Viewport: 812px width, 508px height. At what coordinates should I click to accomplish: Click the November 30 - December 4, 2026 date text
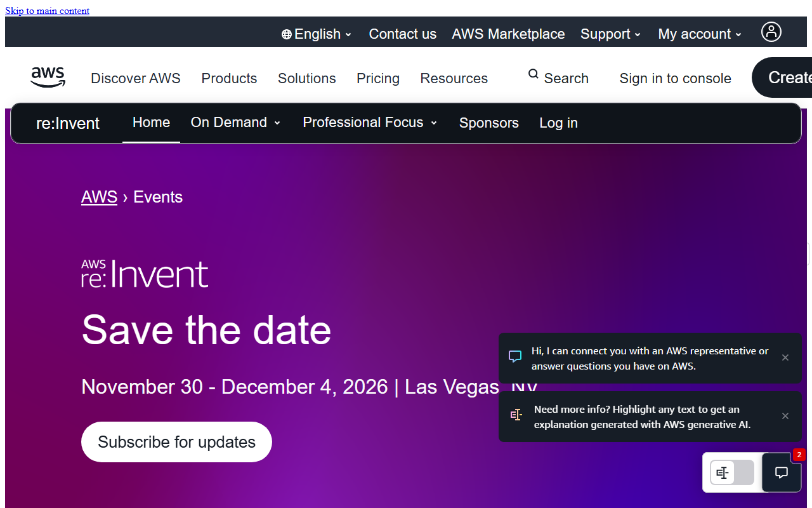pyautogui.click(x=235, y=387)
